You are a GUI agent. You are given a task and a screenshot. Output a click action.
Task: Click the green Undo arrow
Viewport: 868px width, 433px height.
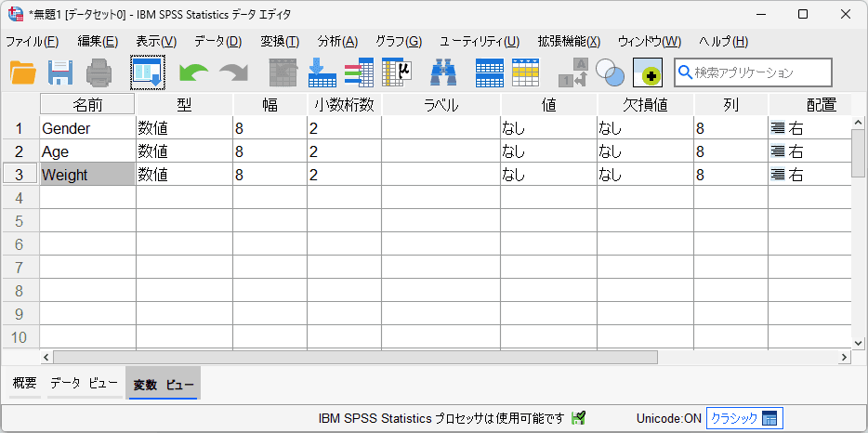coord(193,73)
